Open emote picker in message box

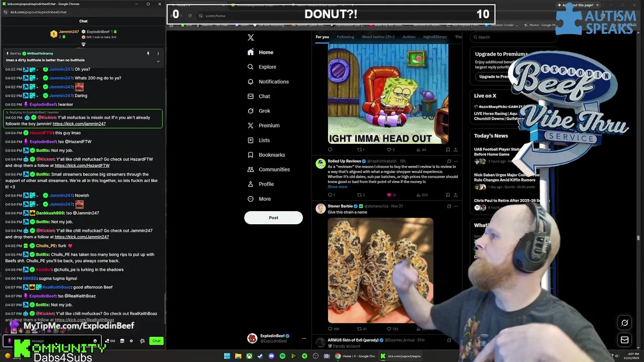[95, 341]
